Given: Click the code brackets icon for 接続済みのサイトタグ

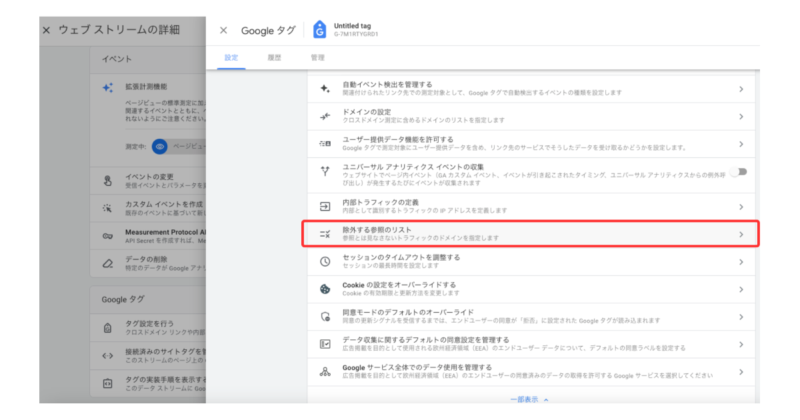Looking at the screenshot, I should point(108,356).
